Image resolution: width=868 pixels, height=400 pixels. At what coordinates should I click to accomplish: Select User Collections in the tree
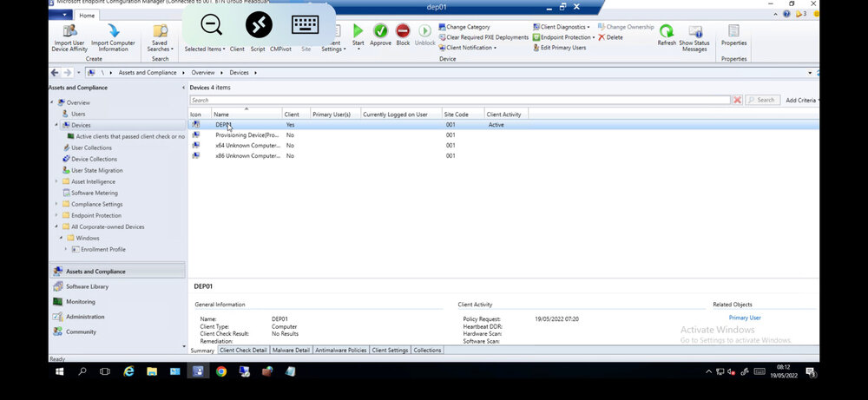pos(91,148)
